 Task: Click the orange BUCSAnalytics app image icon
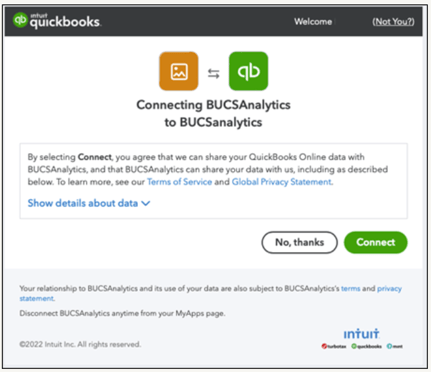click(179, 71)
